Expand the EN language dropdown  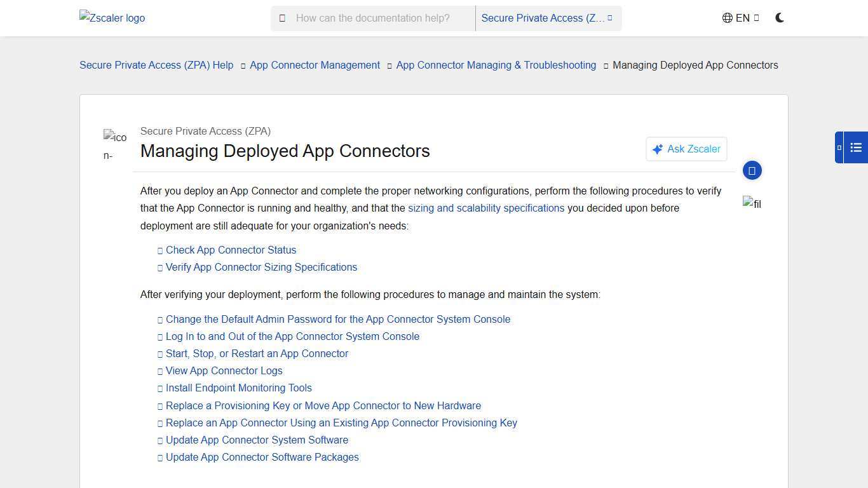(x=741, y=18)
